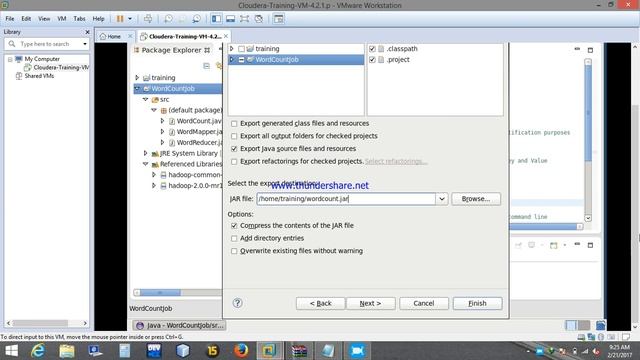Toggle the WordCountJob project checkbox in the dialog

click(x=241, y=60)
